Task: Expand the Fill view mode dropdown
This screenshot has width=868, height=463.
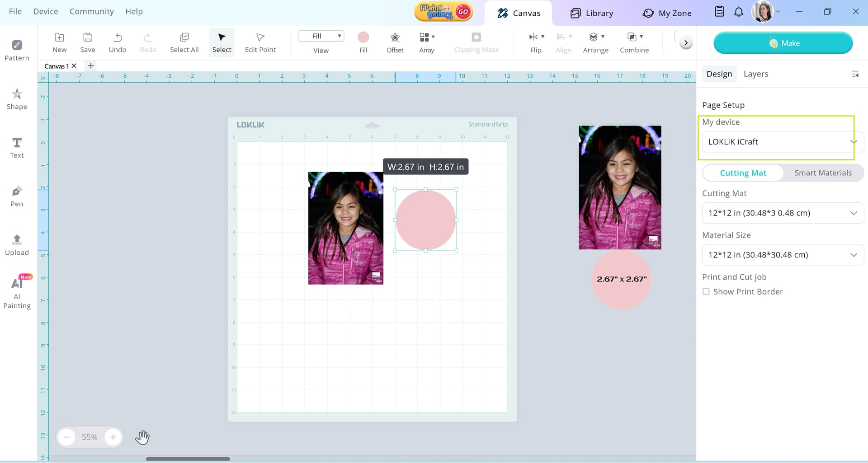Action: [x=321, y=36]
